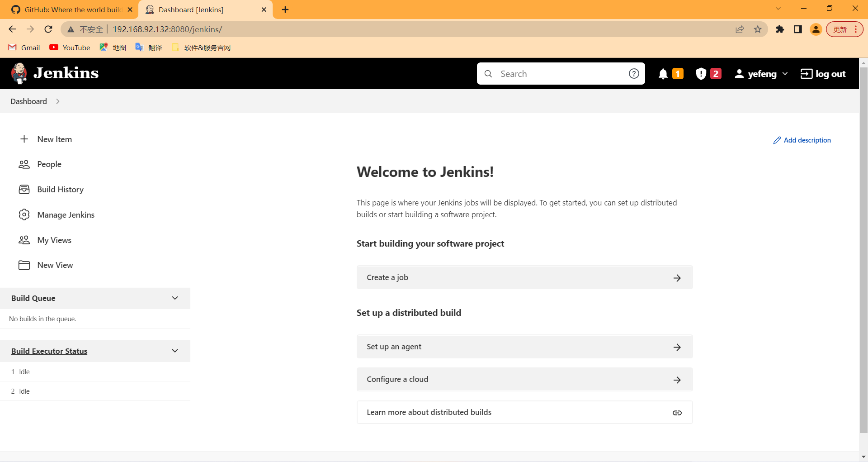Expand the yefeng user dropdown chevron
The image size is (868, 462).
click(785, 74)
